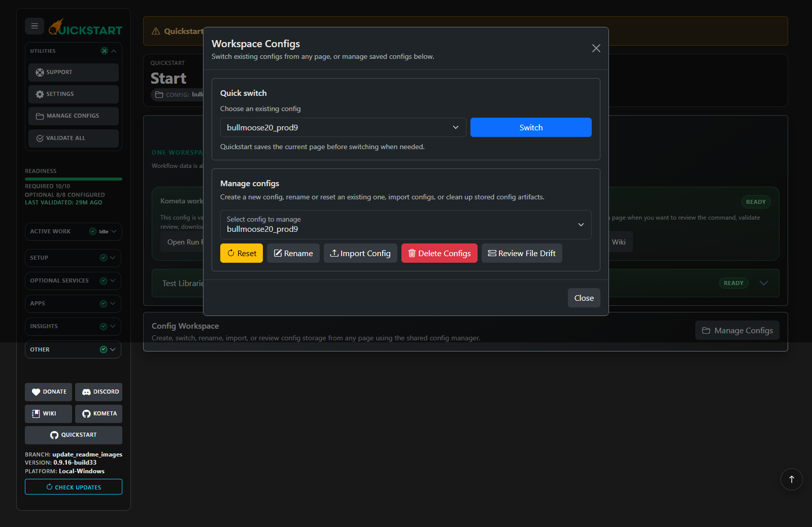Click the scroll-to-top arrow button

[792, 479]
